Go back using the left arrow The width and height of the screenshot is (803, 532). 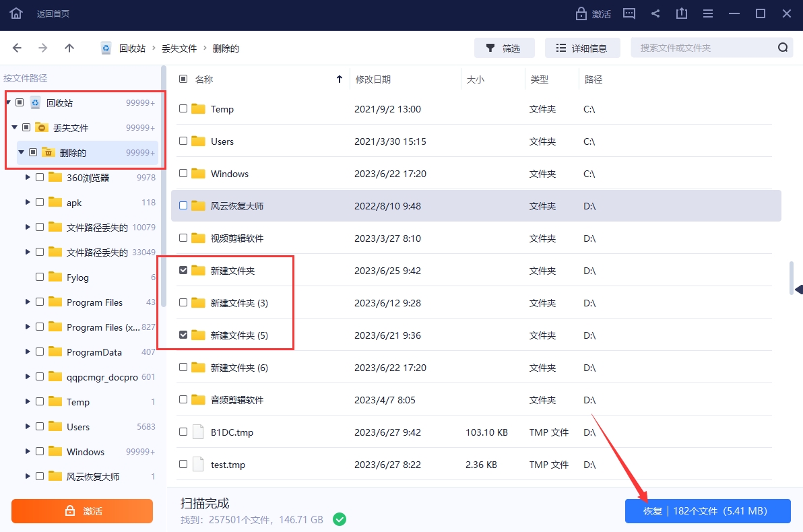click(x=18, y=48)
